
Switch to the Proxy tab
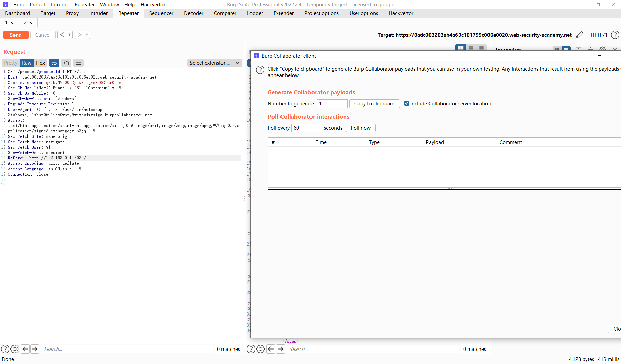72,13
